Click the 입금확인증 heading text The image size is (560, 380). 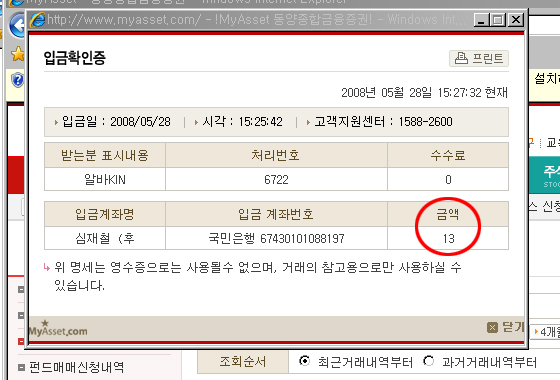(x=75, y=58)
